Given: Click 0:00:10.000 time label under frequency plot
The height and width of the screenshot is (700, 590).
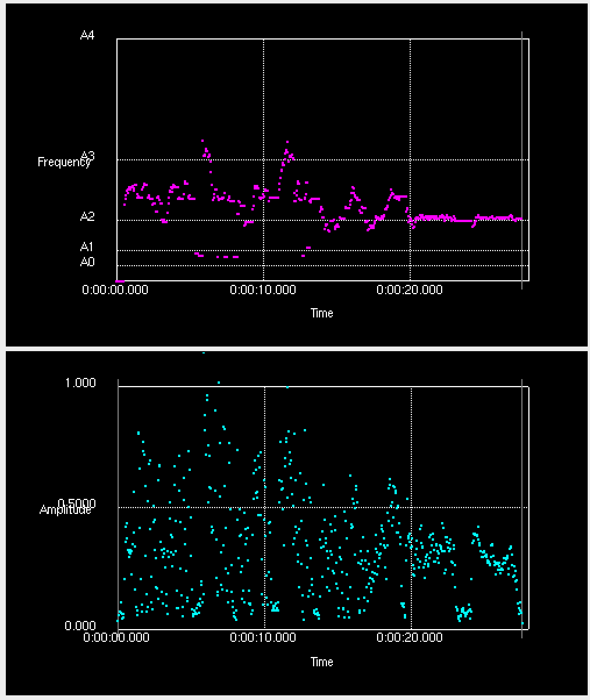Looking at the screenshot, I should coord(263,290).
